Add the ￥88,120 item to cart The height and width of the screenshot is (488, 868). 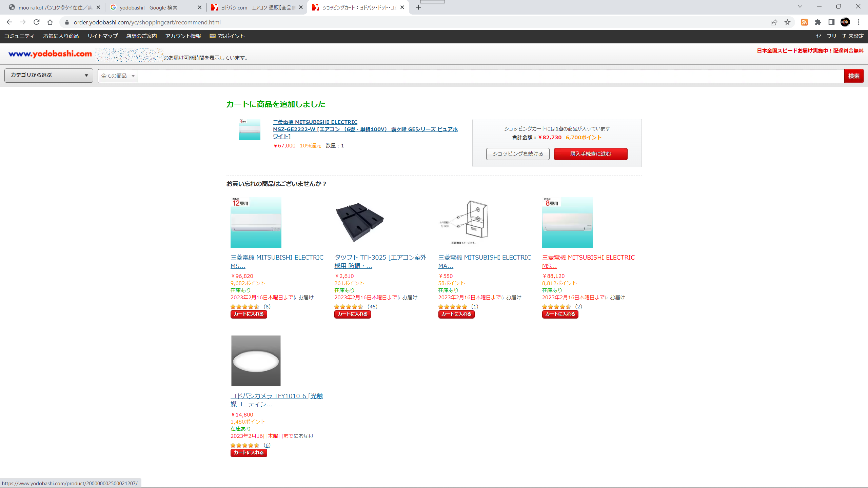pos(560,314)
